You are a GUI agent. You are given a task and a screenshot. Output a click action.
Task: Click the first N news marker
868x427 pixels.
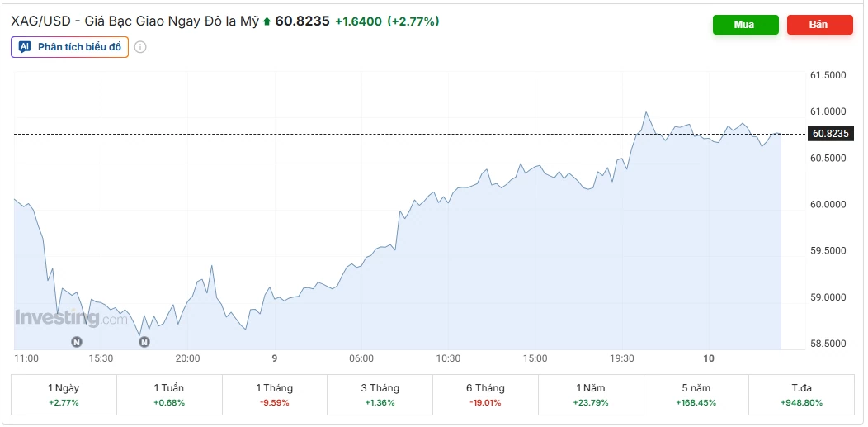pyautogui.click(x=77, y=342)
